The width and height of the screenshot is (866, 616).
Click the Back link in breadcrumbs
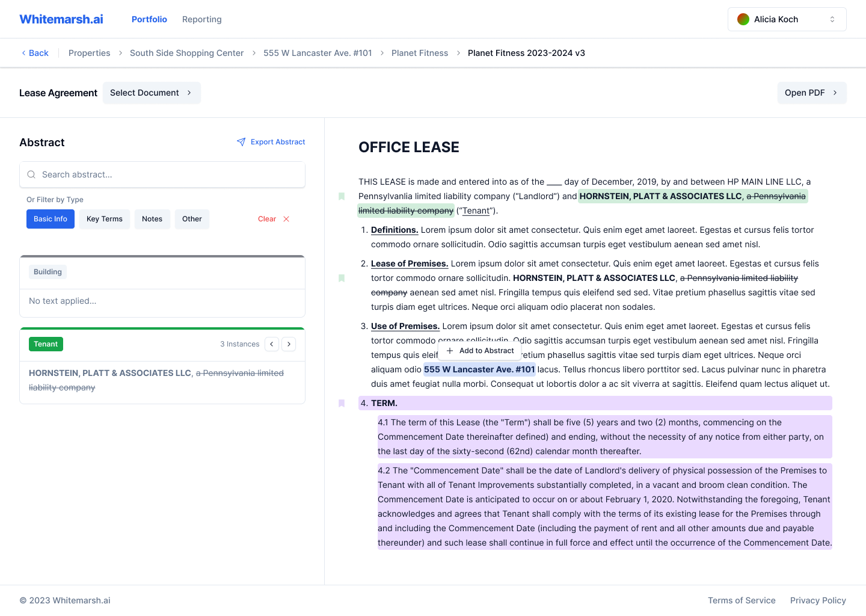click(x=35, y=53)
